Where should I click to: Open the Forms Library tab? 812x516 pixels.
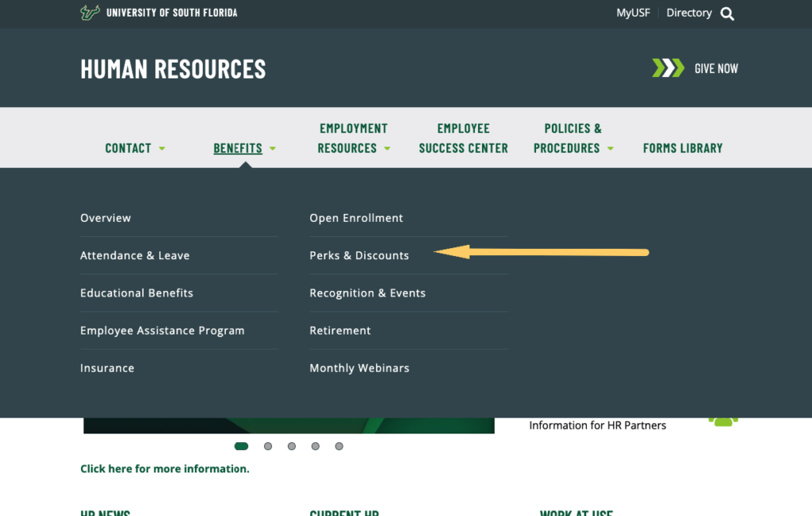pyautogui.click(x=683, y=148)
